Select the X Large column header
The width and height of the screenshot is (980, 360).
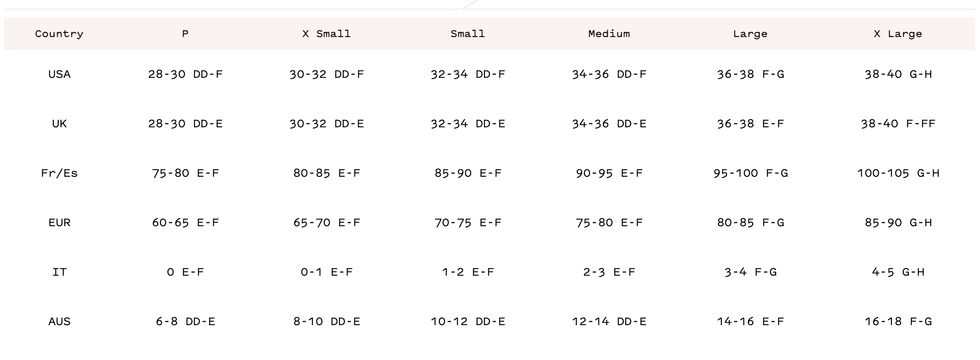click(898, 34)
